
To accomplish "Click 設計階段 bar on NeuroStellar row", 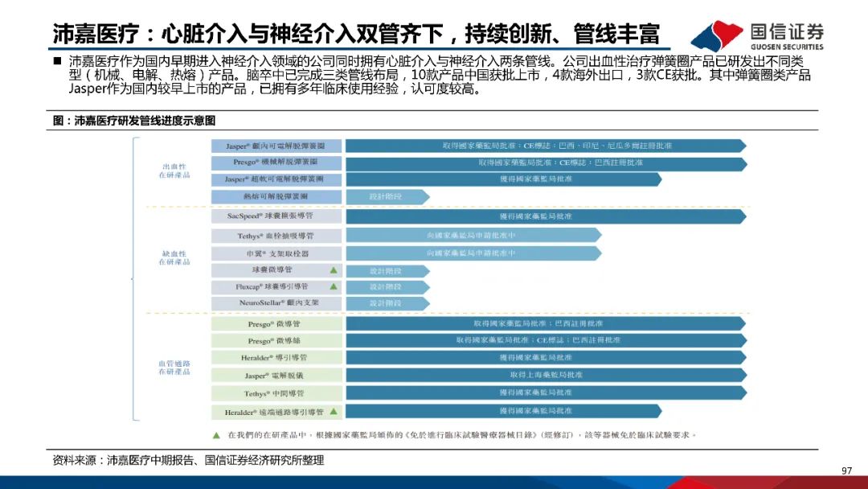I will tap(387, 303).
